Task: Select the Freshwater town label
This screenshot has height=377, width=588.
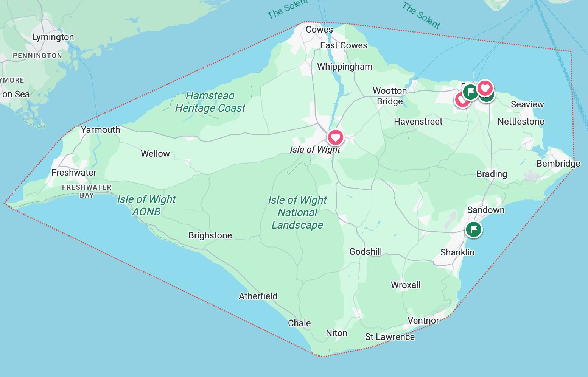Action: click(74, 173)
